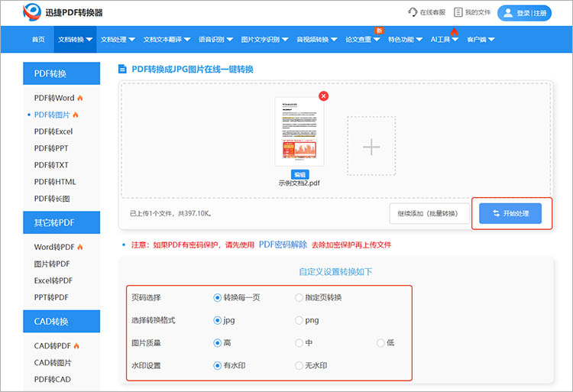Click the 我的文件 document icon

[458, 12]
